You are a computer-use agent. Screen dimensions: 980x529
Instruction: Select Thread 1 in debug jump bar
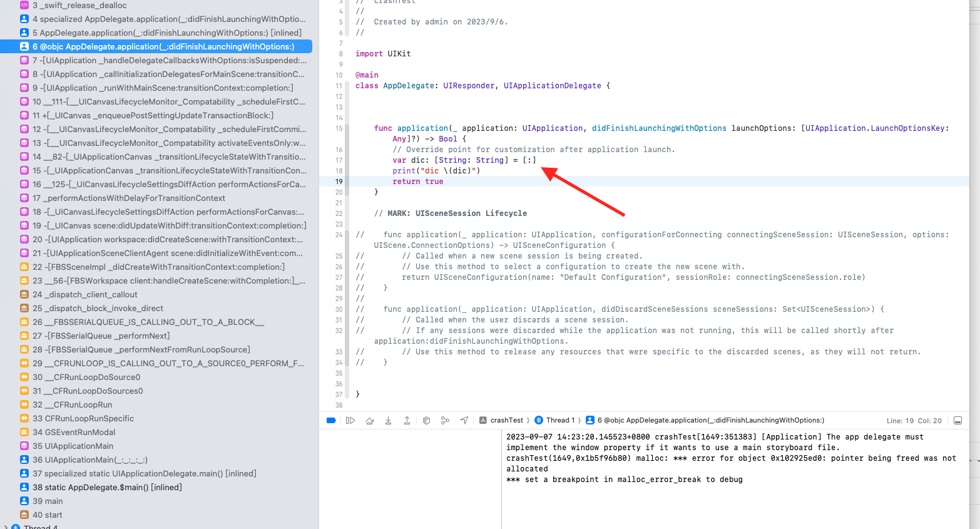[x=555, y=420]
